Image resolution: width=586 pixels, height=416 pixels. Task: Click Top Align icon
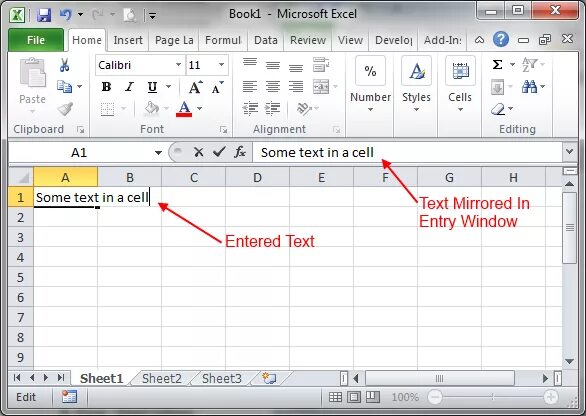coord(250,62)
